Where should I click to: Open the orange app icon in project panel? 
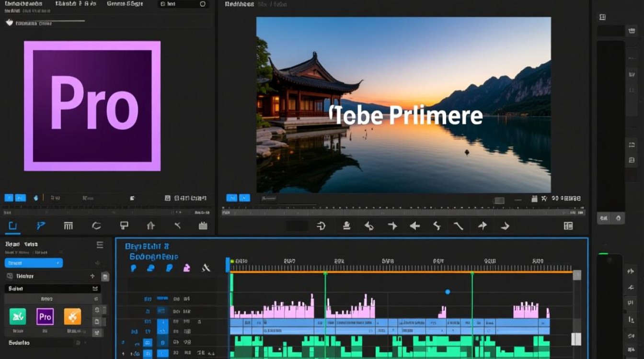pyautogui.click(x=72, y=316)
